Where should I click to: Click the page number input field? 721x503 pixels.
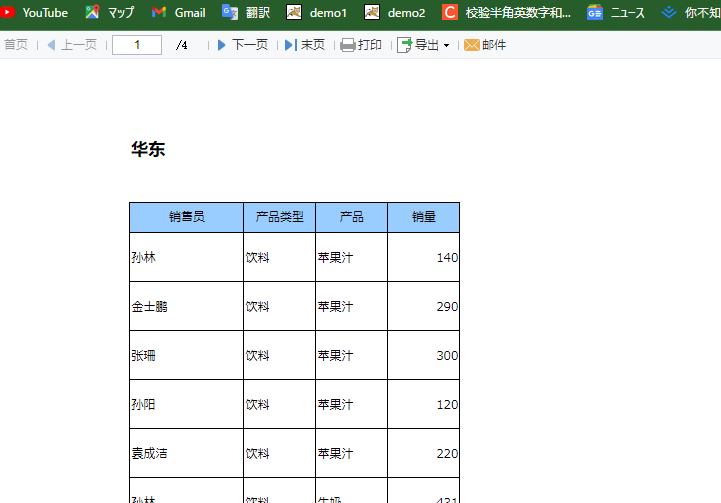tap(137, 45)
